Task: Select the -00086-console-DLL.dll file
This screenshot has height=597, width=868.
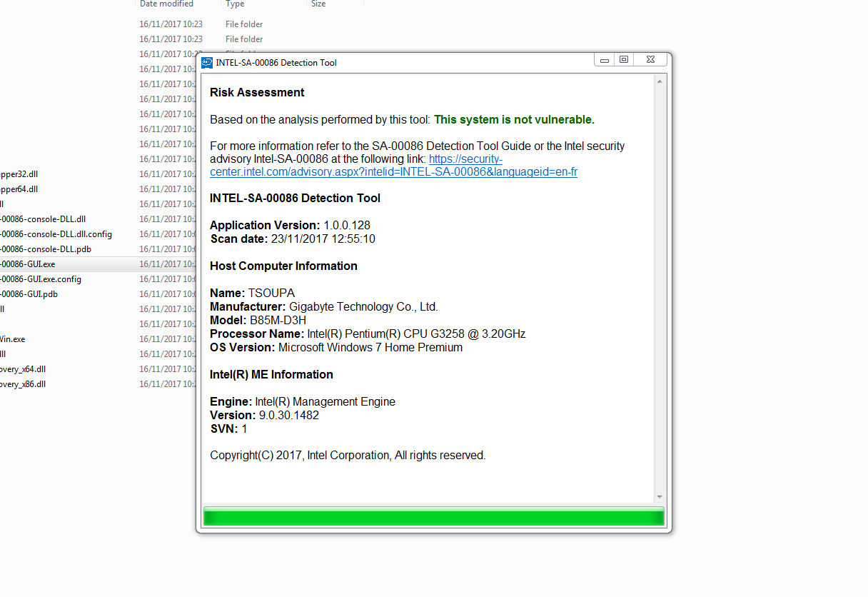Action: (43, 219)
